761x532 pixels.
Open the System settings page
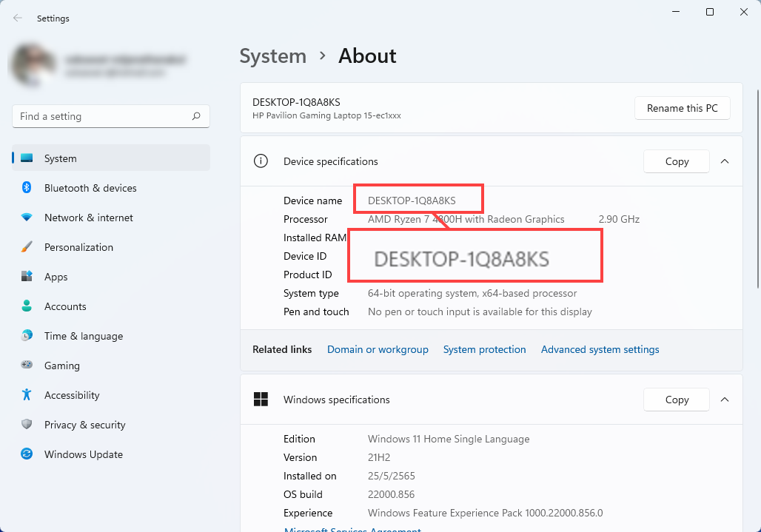coord(111,158)
